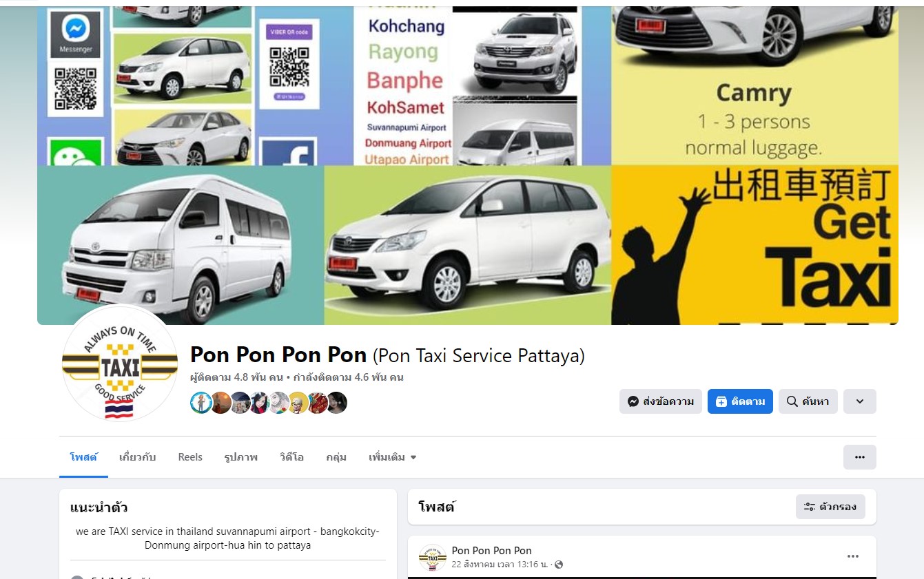This screenshot has width=924, height=579.
Task: Open the กลุ่ม tab
Action: tap(336, 457)
